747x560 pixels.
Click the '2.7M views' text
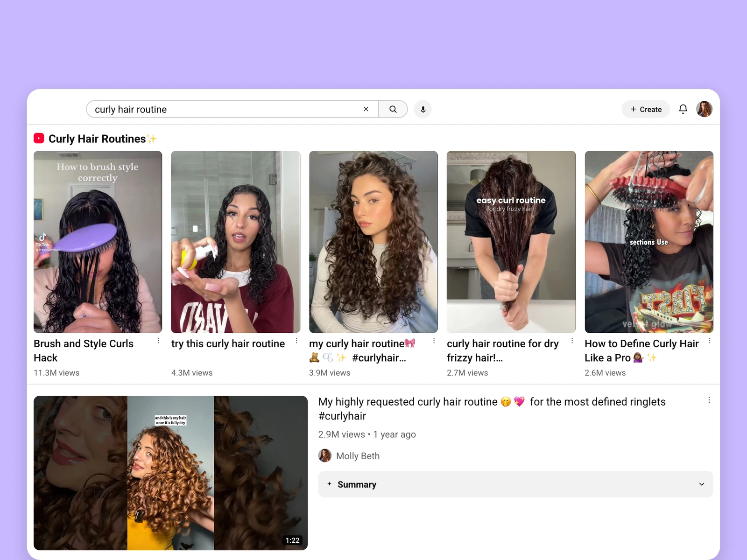click(467, 373)
